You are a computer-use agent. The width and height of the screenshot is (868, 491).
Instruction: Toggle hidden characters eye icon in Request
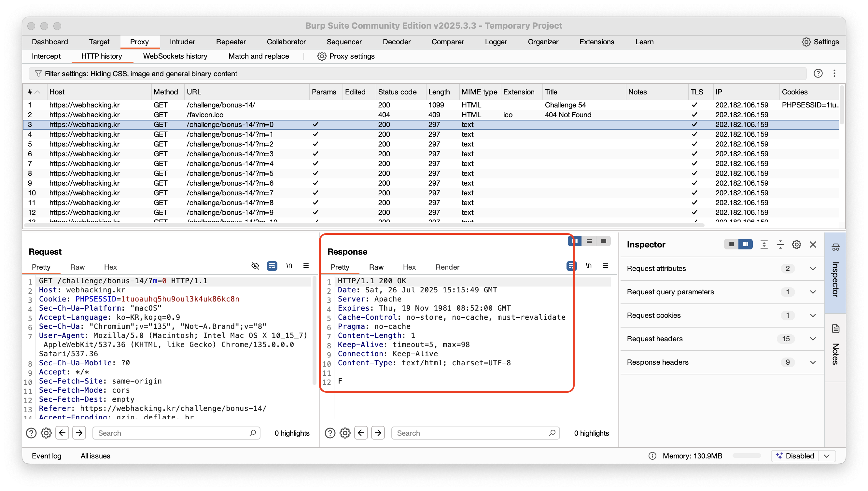(x=255, y=266)
